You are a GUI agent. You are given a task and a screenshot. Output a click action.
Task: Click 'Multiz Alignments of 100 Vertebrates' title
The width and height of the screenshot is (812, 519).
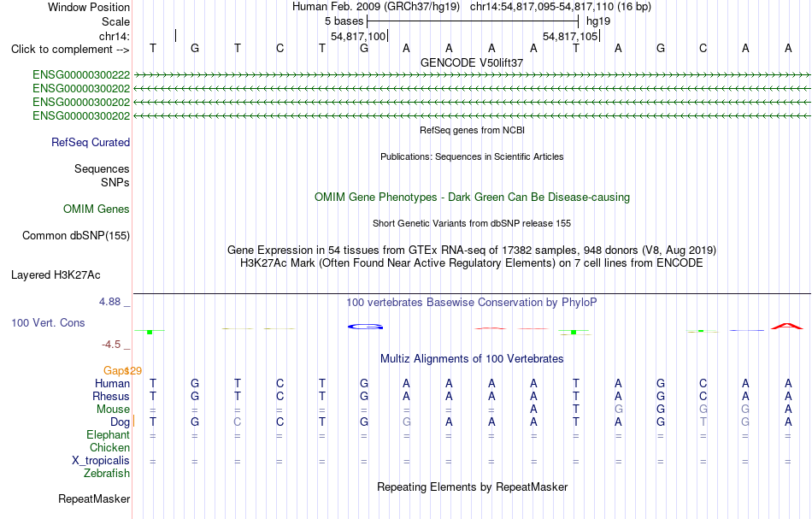pos(472,358)
